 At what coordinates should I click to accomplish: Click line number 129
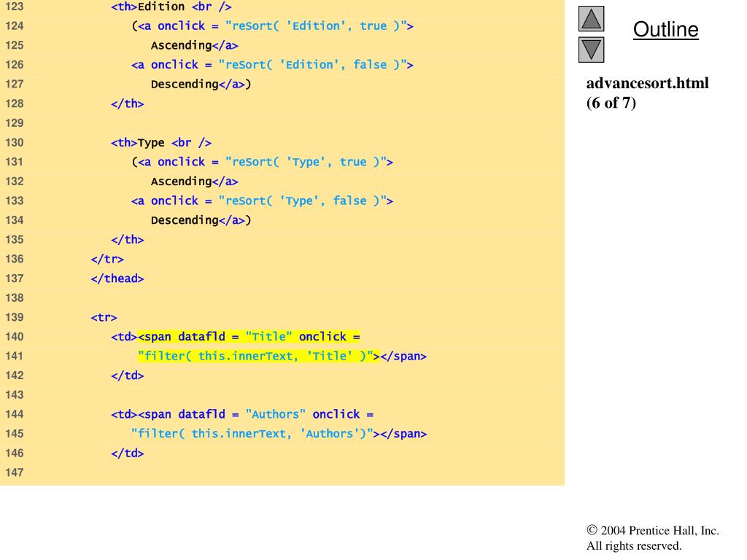[x=15, y=123]
